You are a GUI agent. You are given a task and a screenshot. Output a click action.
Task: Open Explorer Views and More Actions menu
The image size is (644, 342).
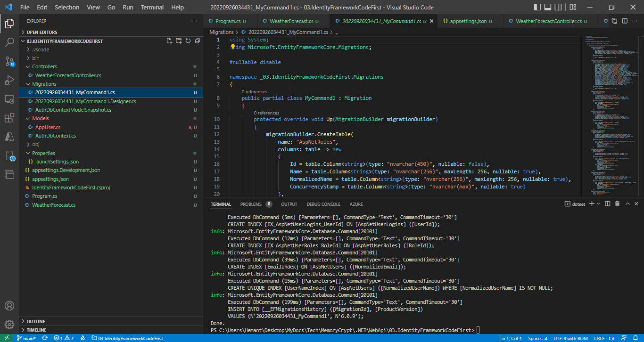coord(194,21)
